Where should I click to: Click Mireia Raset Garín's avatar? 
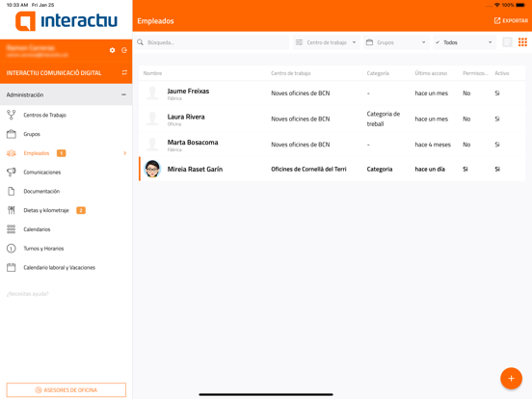tap(152, 169)
